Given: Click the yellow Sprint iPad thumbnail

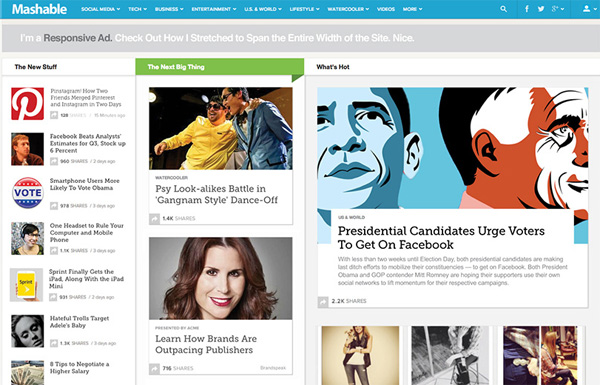Looking at the screenshot, I should pos(26,285).
